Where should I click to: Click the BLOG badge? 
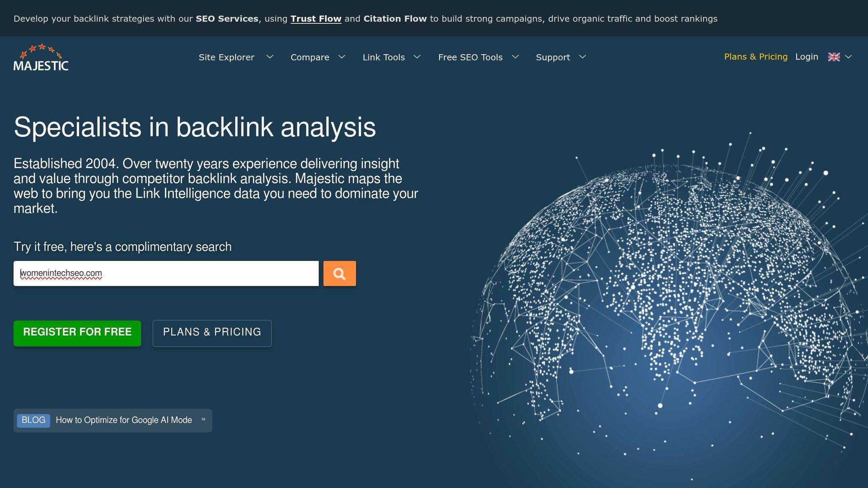point(33,420)
